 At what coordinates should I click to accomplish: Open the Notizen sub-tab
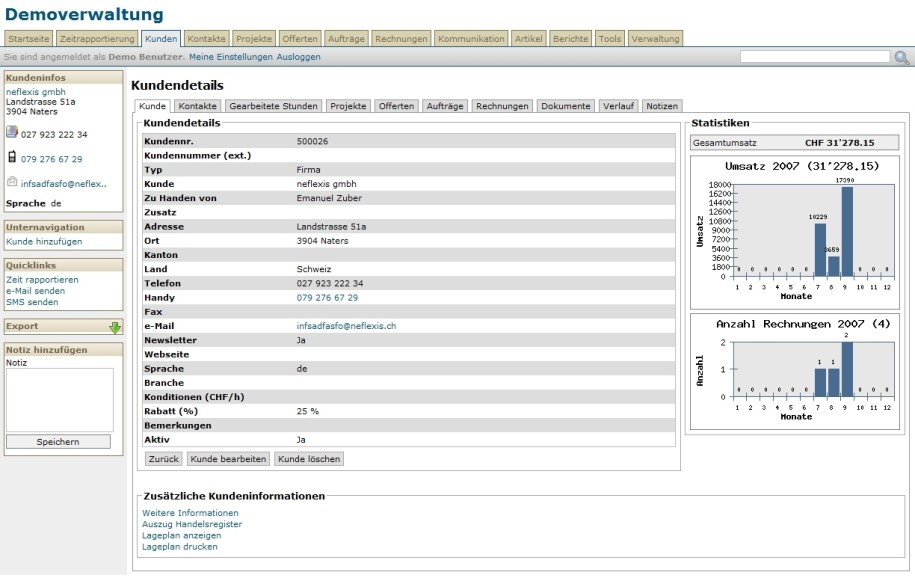click(x=662, y=106)
